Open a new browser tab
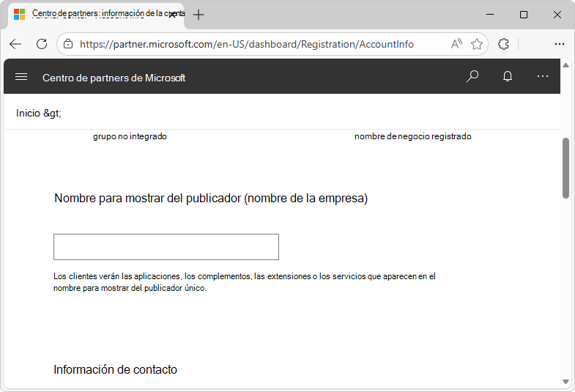 199,15
